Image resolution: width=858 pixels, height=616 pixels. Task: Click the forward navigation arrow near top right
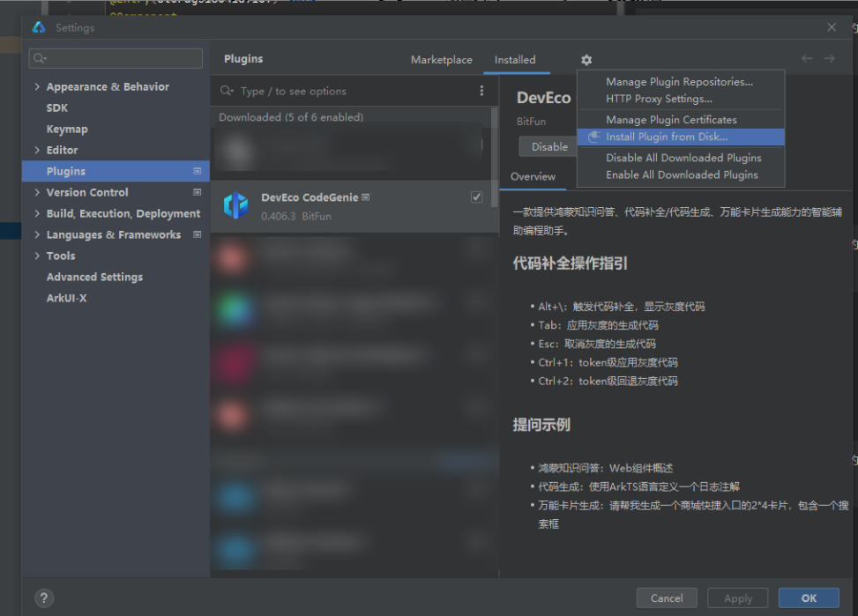click(829, 59)
